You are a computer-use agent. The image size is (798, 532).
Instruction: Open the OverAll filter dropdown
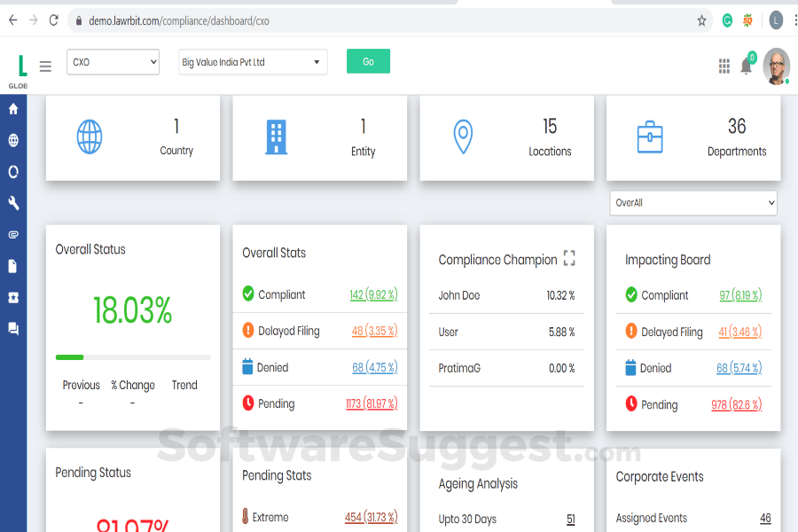(x=692, y=202)
